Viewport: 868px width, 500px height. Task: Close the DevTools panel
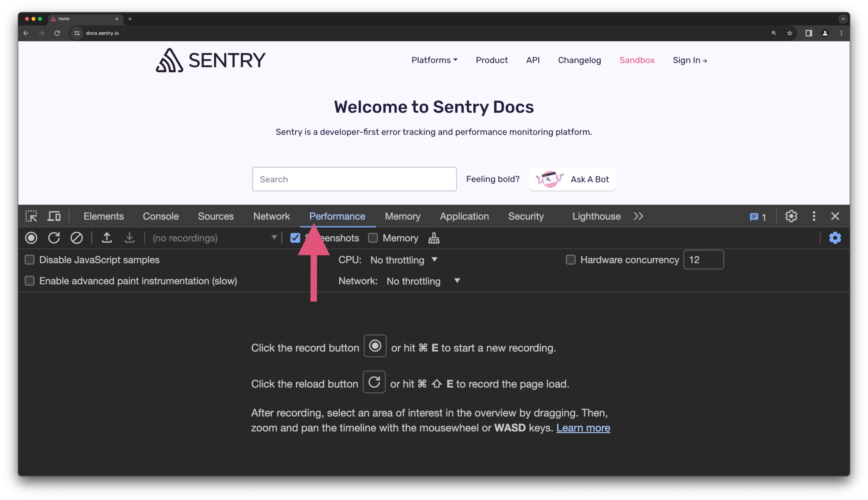coord(835,216)
